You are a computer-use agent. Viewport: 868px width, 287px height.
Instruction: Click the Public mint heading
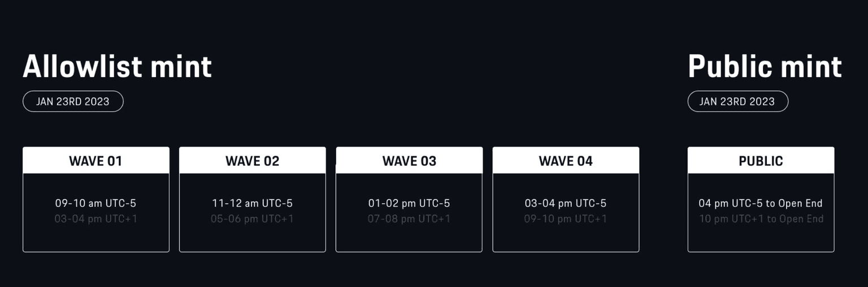click(x=765, y=67)
